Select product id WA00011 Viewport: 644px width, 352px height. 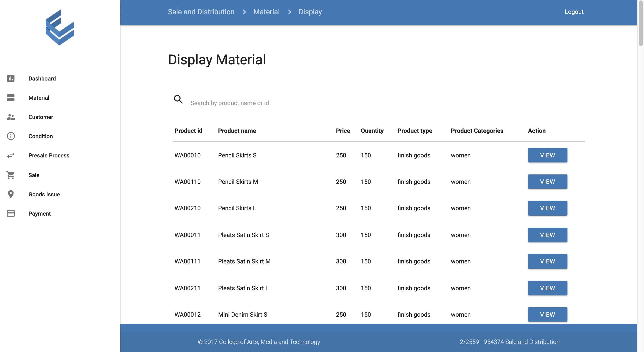pyautogui.click(x=188, y=235)
